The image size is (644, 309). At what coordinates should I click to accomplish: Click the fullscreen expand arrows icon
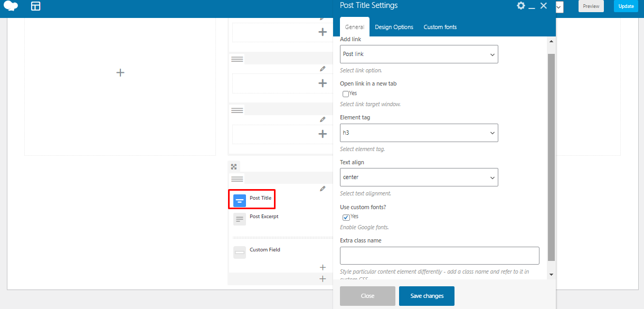234,166
